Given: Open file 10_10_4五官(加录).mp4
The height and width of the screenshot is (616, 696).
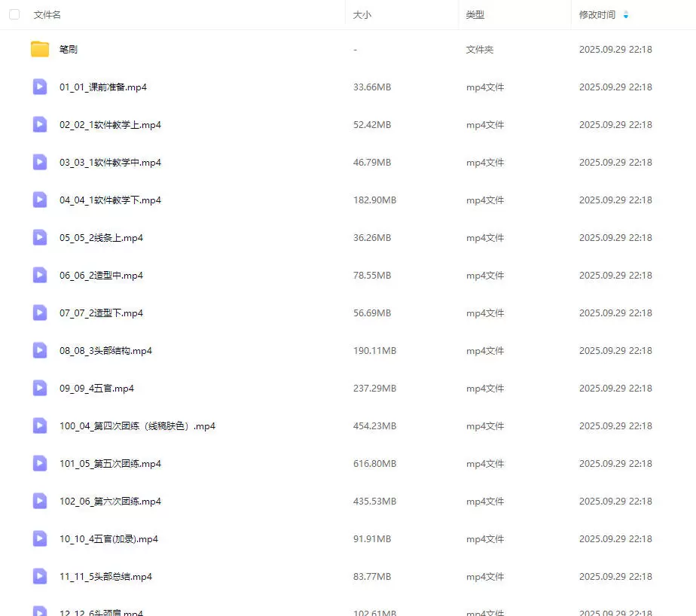Looking at the screenshot, I should [108, 539].
